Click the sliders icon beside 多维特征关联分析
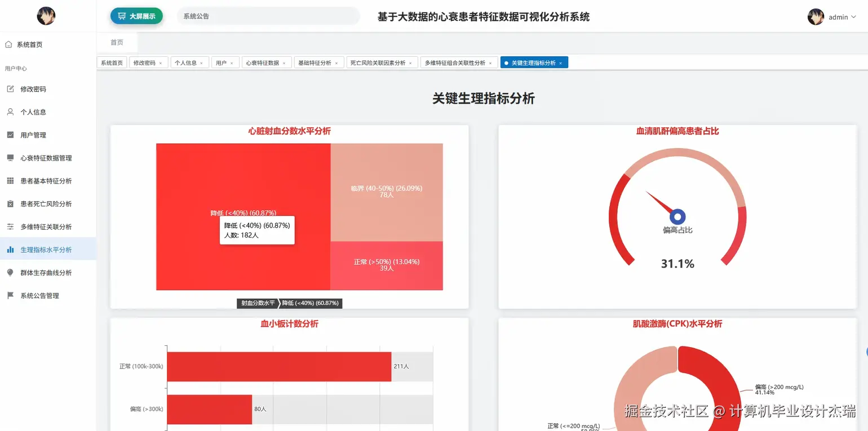The width and height of the screenshot is (868, 431). click(10, 227)
